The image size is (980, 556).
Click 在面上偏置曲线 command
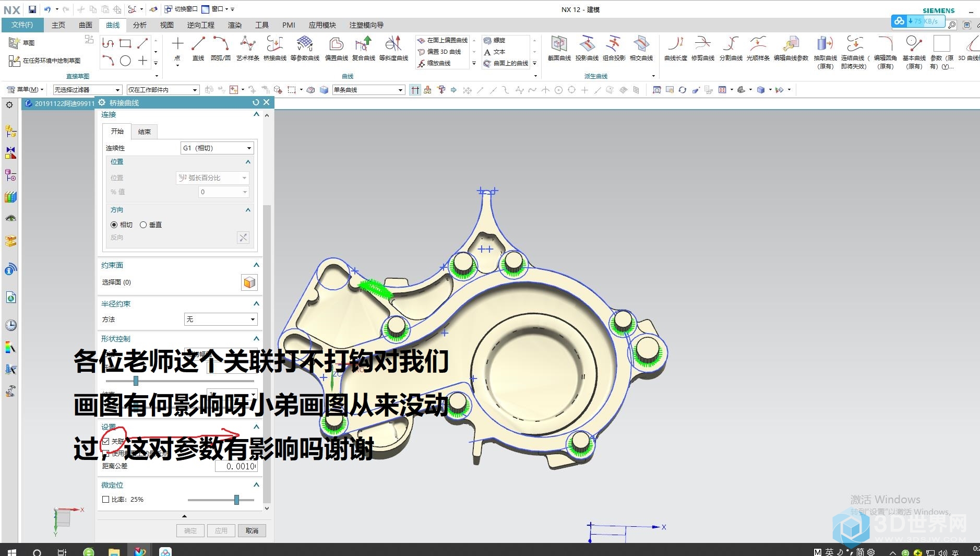(443, 40)
